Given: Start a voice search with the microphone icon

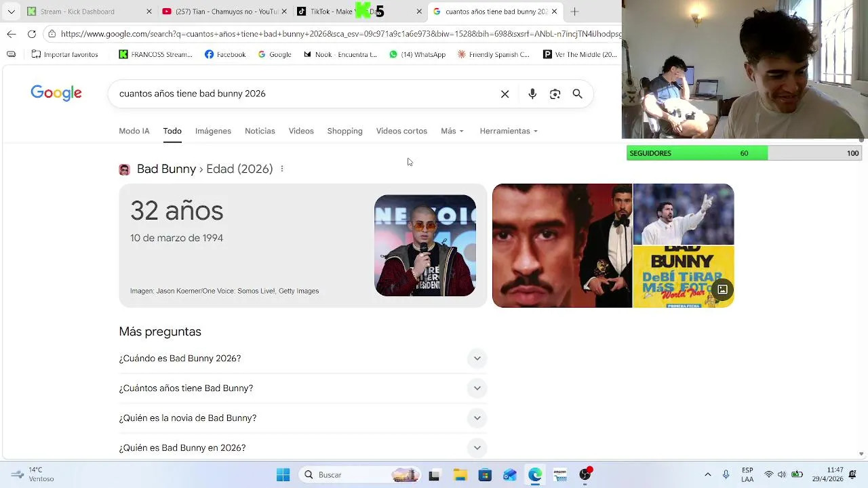Looking at the screenshot, I should coord(532,94).
